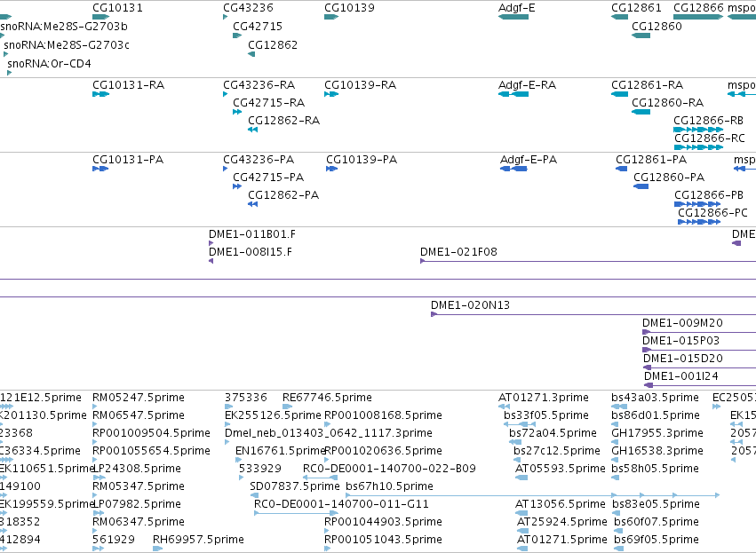Screen dimensions: 756x553
Task: Open the CG12860-RA transcript label
Action: pos(667,103)
